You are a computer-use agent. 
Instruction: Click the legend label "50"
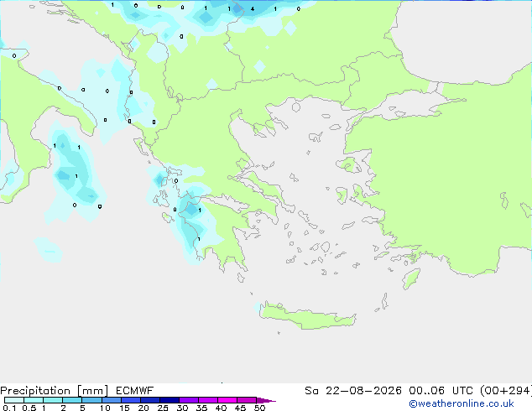259,408
